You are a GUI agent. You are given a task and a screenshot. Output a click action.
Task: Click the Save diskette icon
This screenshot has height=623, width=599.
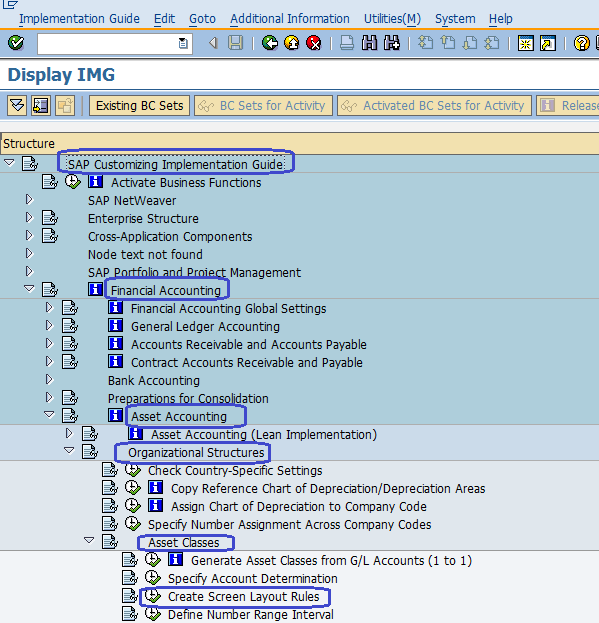tap(235, 43)
